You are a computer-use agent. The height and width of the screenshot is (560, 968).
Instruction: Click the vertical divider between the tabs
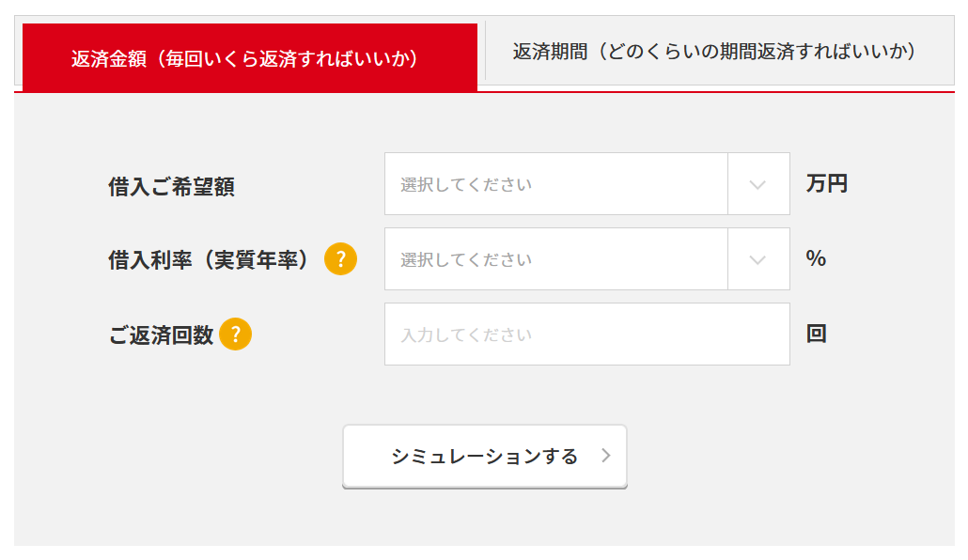coord(485,51)
